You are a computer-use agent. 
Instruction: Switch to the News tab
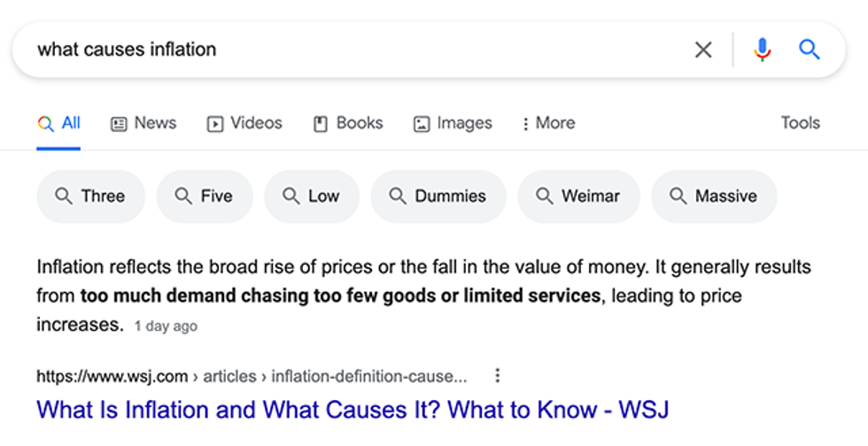coord(143,123)
